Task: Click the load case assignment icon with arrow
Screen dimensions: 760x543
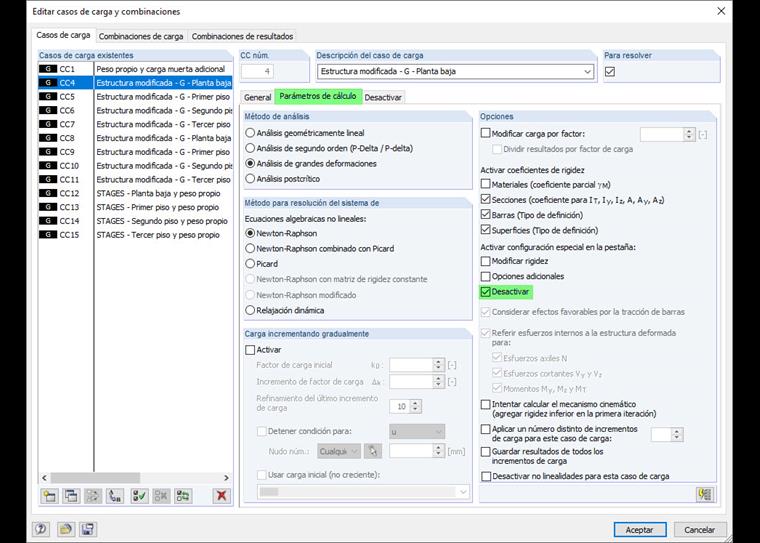Action: [x=115, y=495]
